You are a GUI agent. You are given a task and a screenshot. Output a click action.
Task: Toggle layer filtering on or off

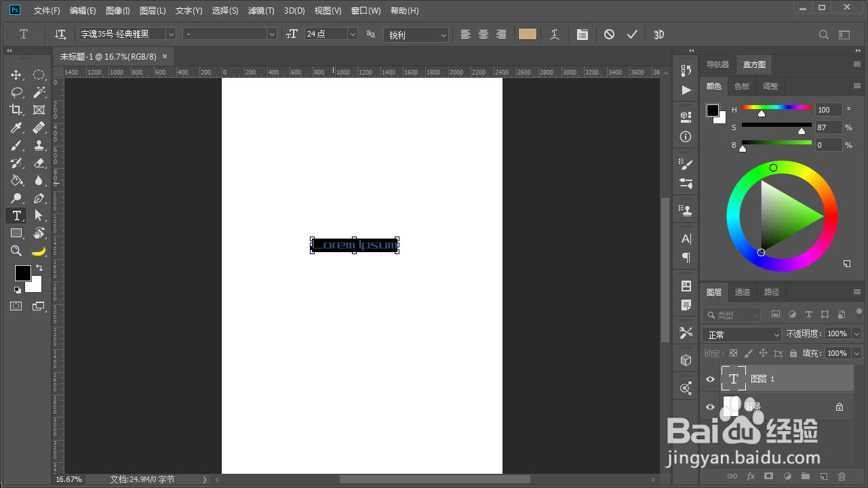click(x=859, y=313)
